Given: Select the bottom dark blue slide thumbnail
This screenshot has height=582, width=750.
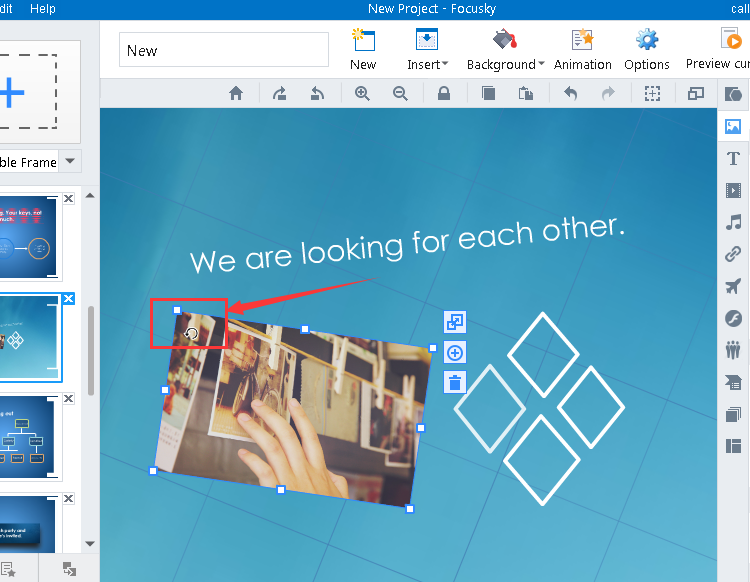Looking at the screenshot, I should 28,525.
